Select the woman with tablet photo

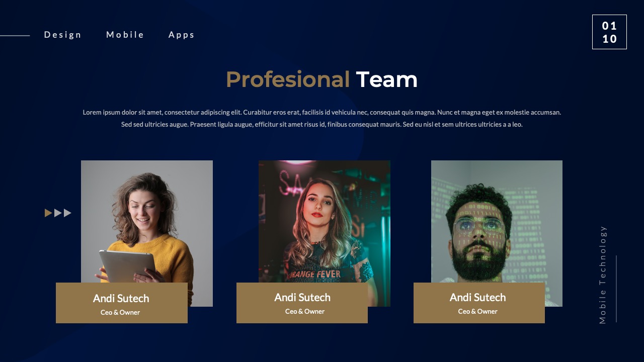(x=147, y=221)
